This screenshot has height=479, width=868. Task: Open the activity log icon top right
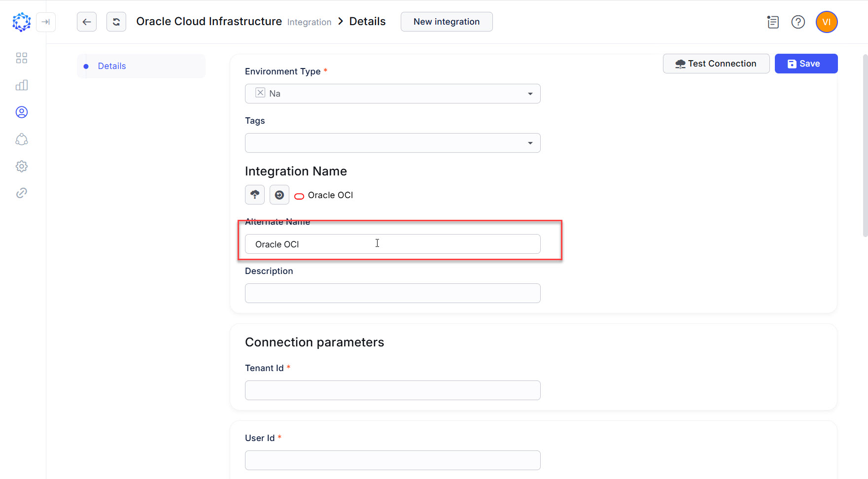(x=773, y=22)
